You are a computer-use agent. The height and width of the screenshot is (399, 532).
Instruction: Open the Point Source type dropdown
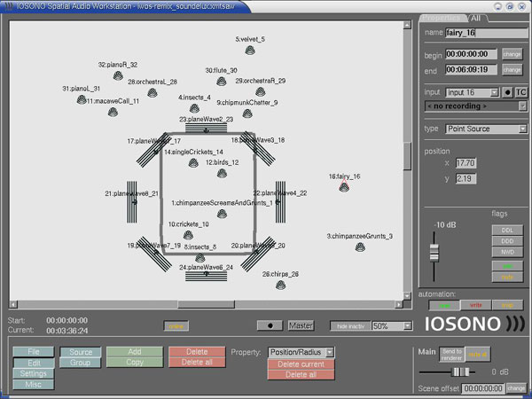523,129
